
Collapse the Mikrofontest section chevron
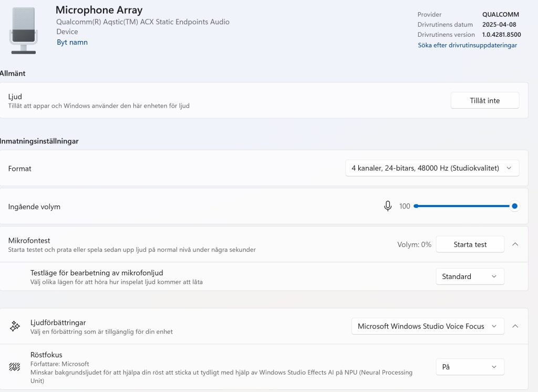pos(515,244)
